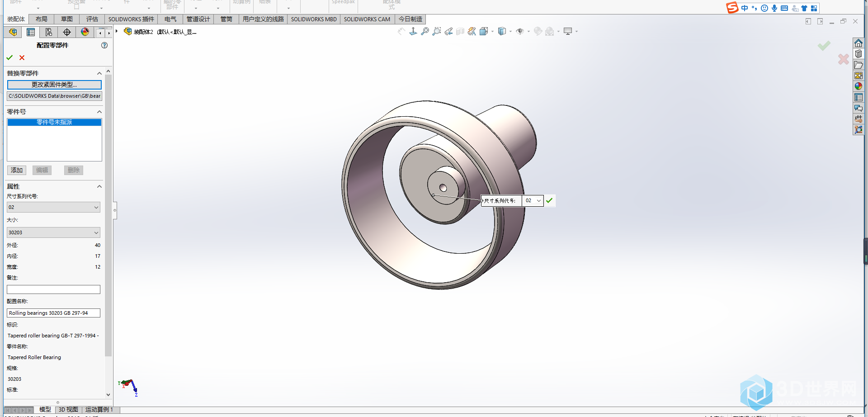Click Zoom to Area icon
This screenshot has width=868, height=417.
436,31
